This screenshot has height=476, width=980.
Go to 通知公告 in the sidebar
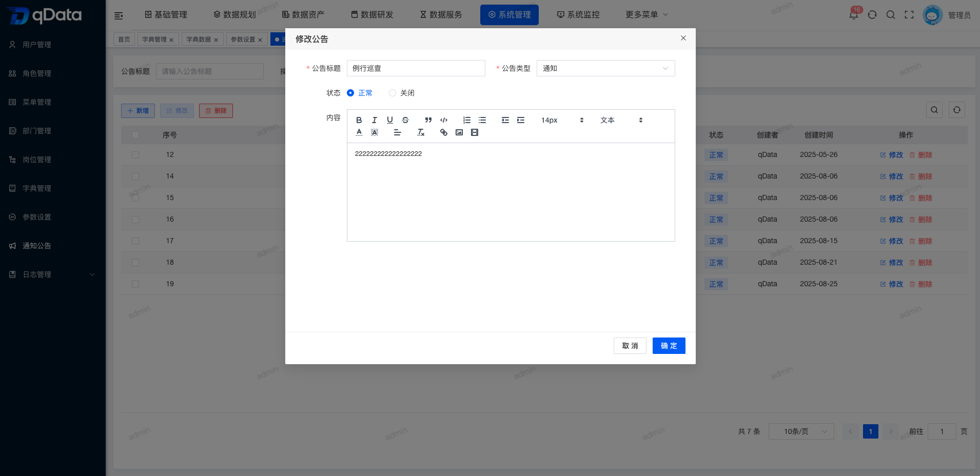(x=53, y=246)
